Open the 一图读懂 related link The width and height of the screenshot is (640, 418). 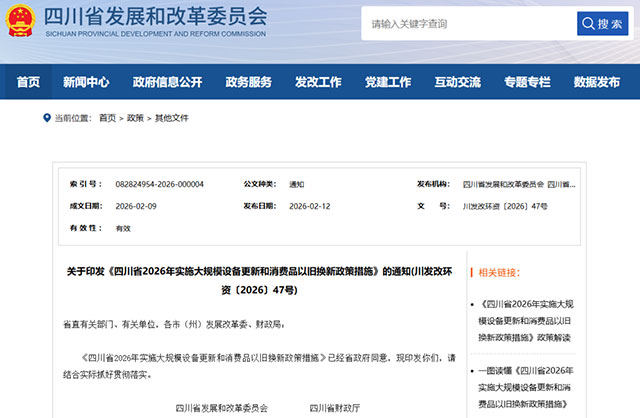point(531,387)
